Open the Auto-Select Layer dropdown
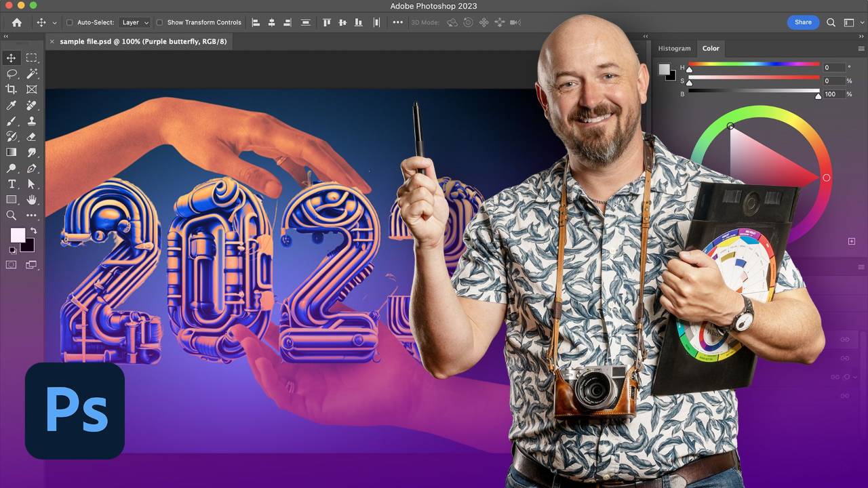This screenshot has width=868, height=488. (134, 22)
